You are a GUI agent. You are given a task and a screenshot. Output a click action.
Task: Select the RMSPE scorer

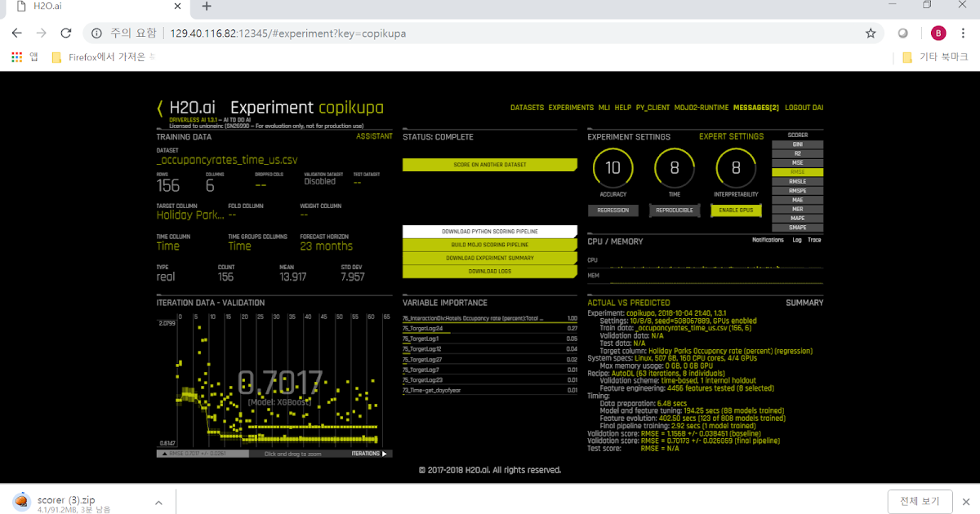pyautogui.click(x=797, y=191)
